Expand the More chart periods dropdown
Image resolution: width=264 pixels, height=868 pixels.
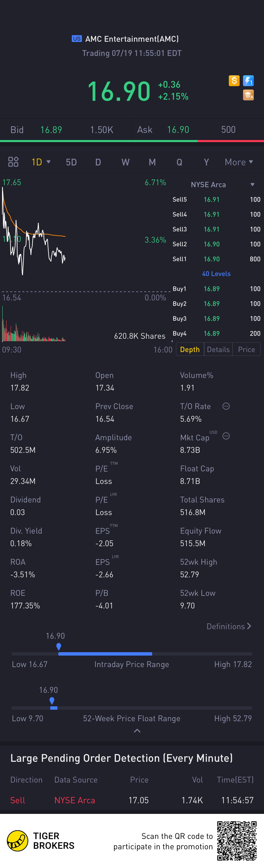(239, 162)
